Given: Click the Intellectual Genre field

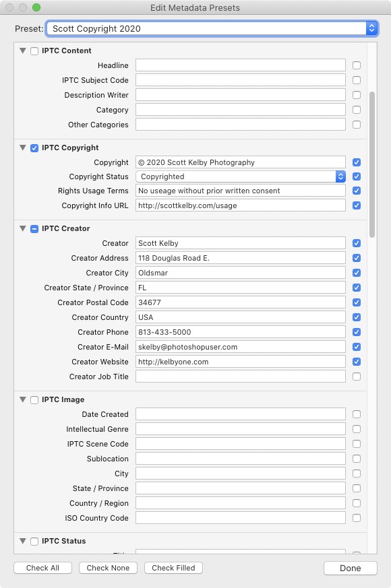Looking at the screenshot, I should 241,429.
